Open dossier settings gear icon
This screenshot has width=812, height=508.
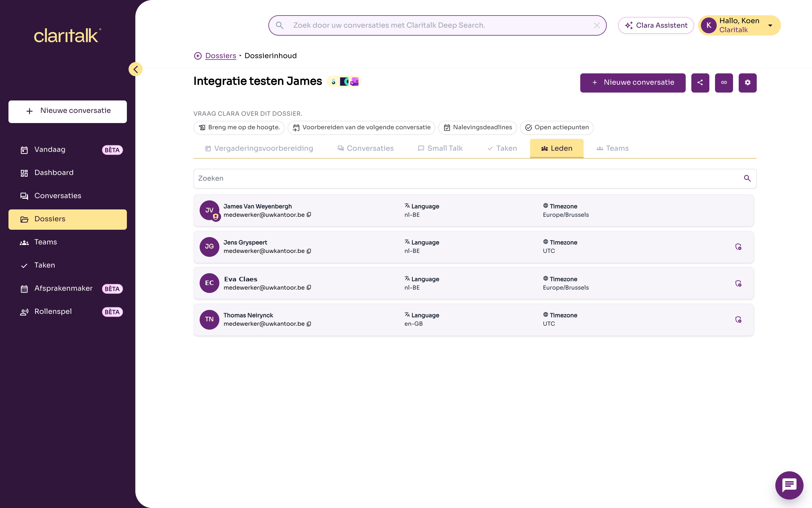[748, 83]
